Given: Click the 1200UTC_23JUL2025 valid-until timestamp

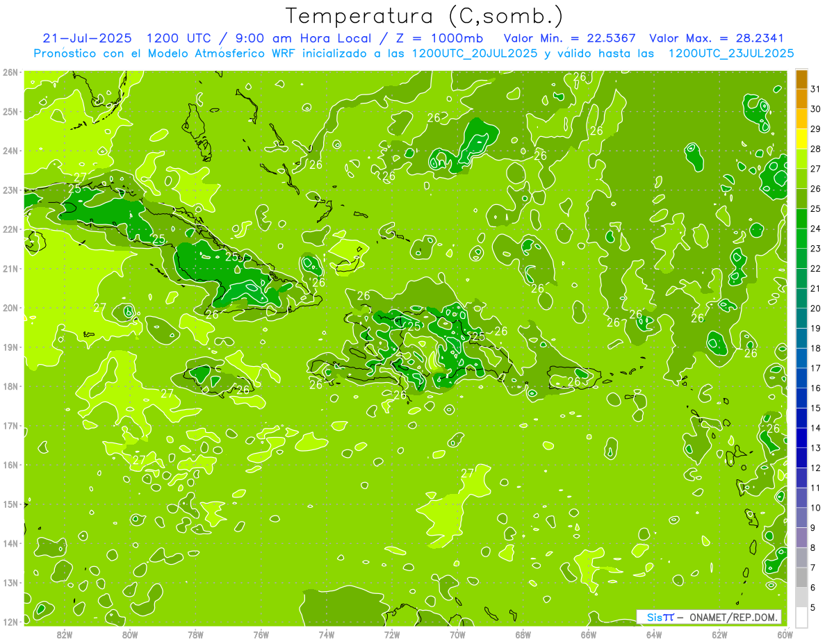Looking at the screenshot, I should tap(730, 53).
